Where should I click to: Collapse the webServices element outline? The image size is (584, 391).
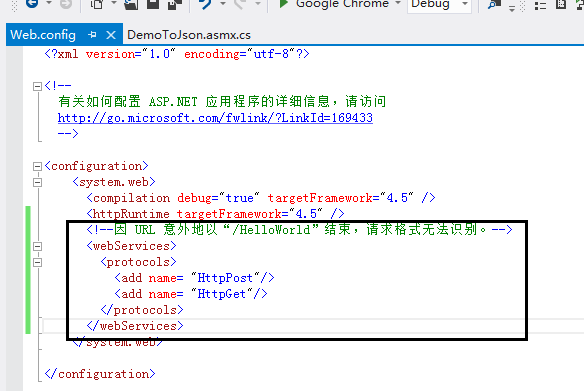click(37, 246)
